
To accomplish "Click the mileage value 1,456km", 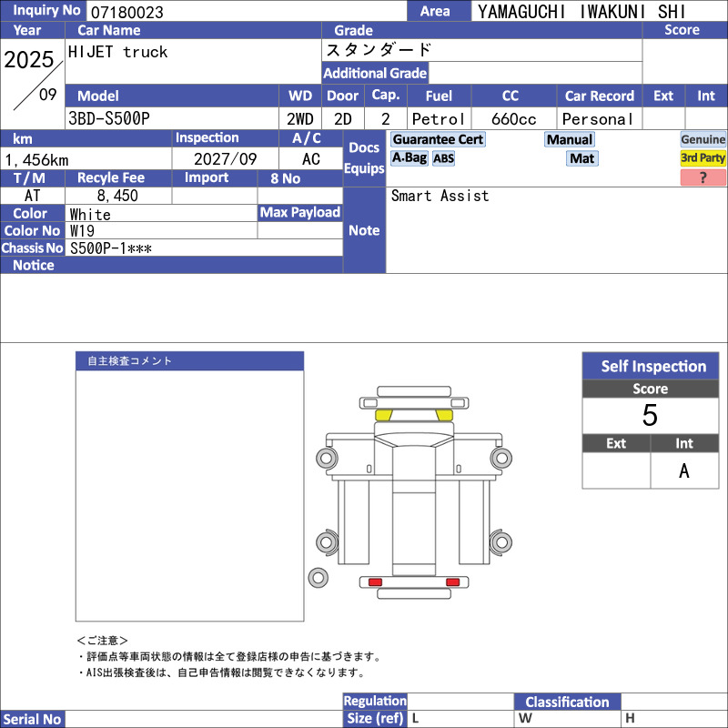I will tap(36, 160).
